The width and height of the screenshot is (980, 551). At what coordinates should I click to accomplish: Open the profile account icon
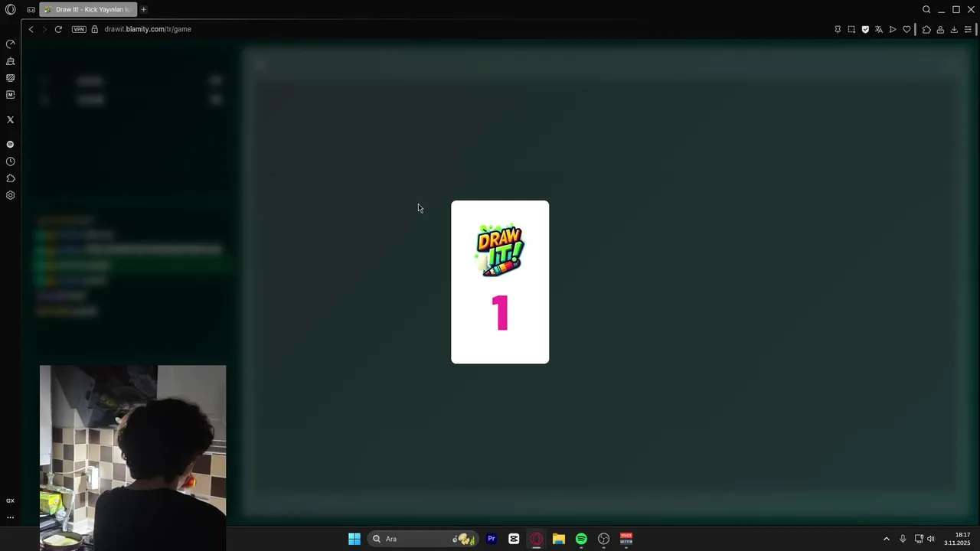pos(940,29)
